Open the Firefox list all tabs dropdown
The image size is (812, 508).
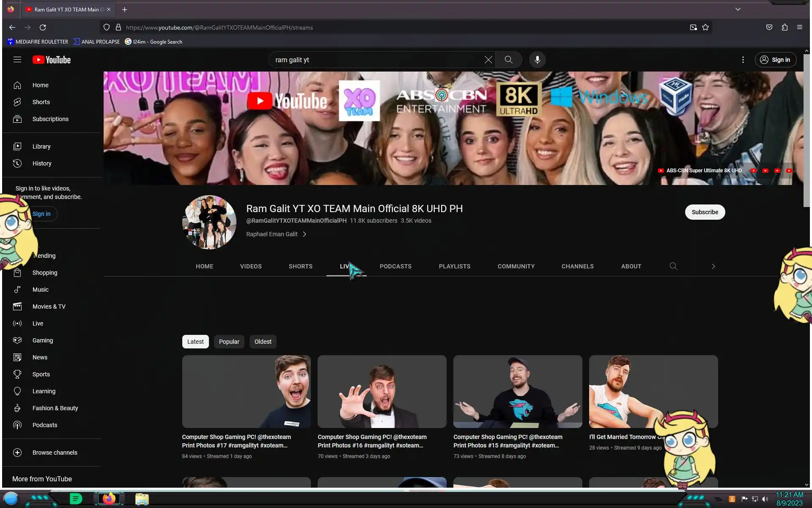coord(738,9)
